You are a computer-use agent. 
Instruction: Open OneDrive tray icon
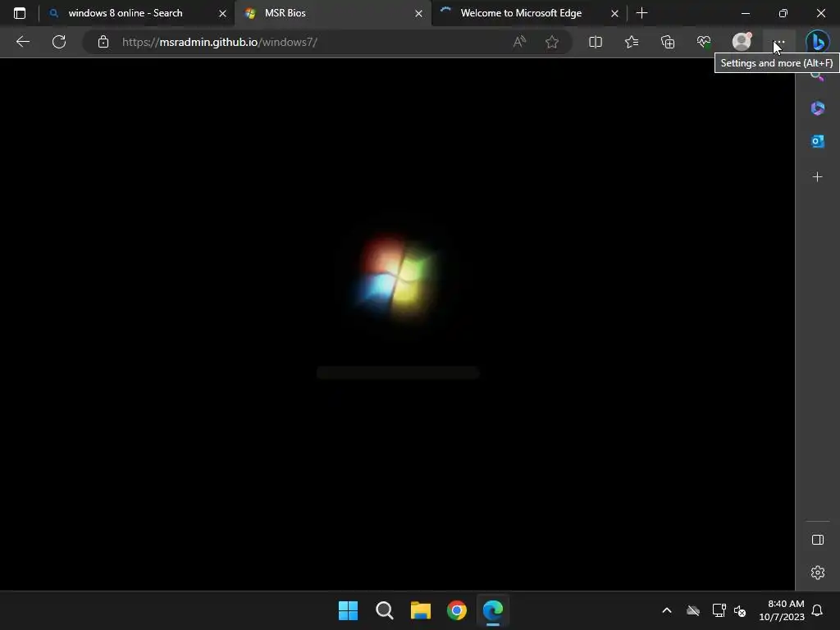click(x=693, y=610)
